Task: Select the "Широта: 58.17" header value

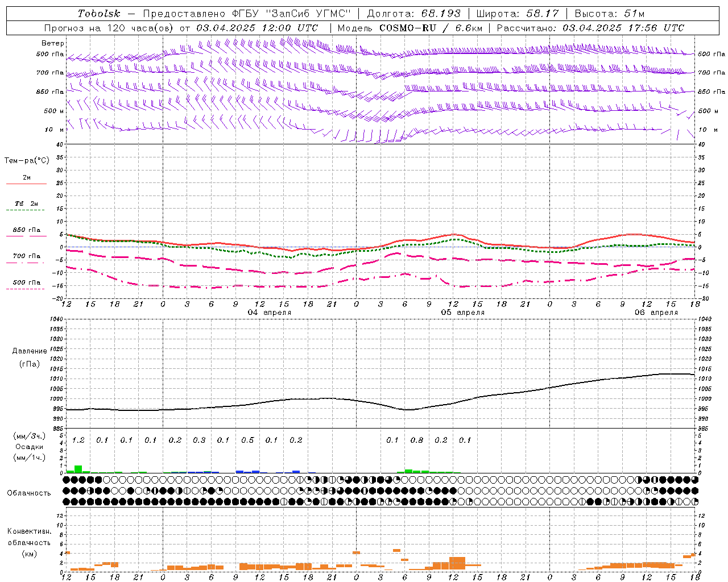Action: click(x=518, y=14)
